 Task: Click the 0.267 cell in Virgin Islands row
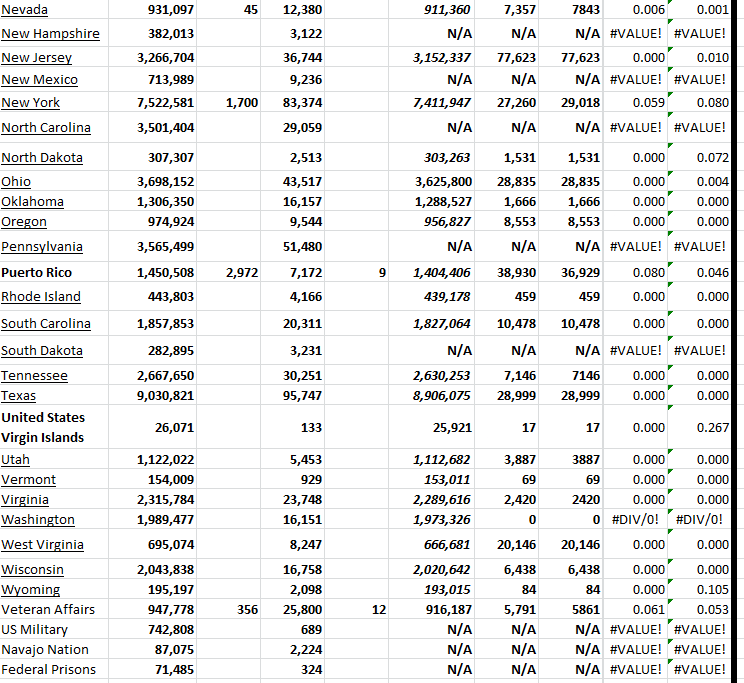pyautogui.click(x=712, y=428)
